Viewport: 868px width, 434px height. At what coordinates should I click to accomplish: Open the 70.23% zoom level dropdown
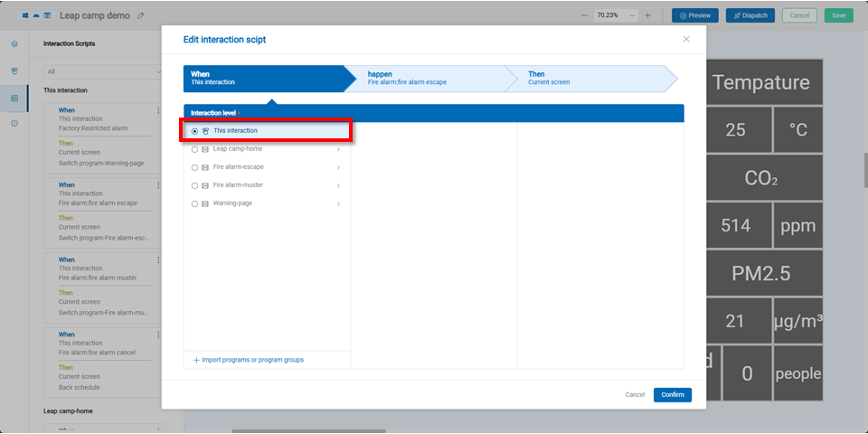click(x=616, y=15)
